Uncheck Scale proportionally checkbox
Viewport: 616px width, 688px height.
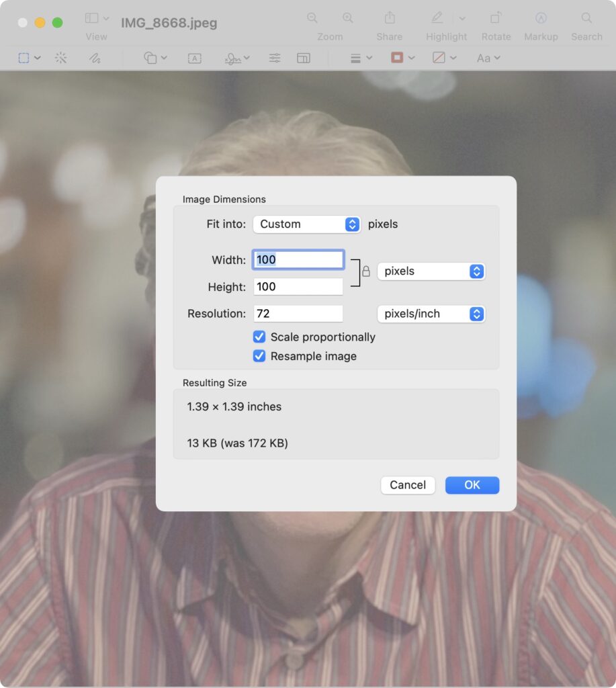pos(259,337)
